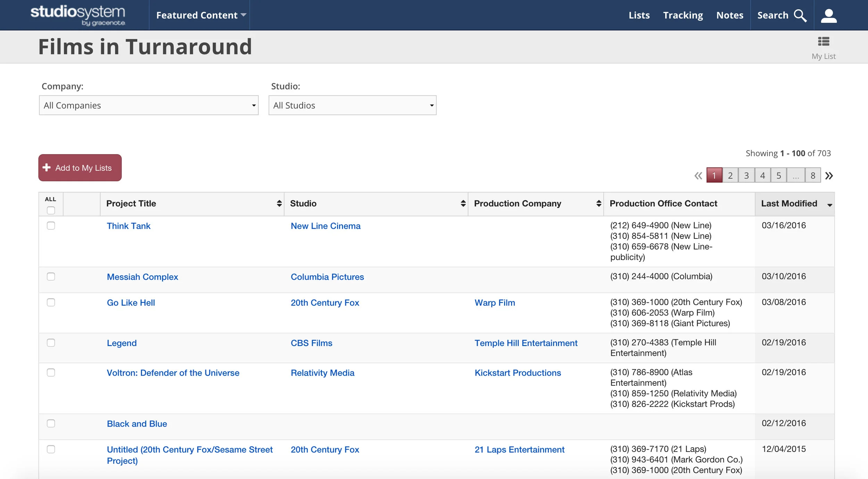This screenshot has height=479, width=868.
Task: Expand the All Studios dropdown
Action: [352, 106]
